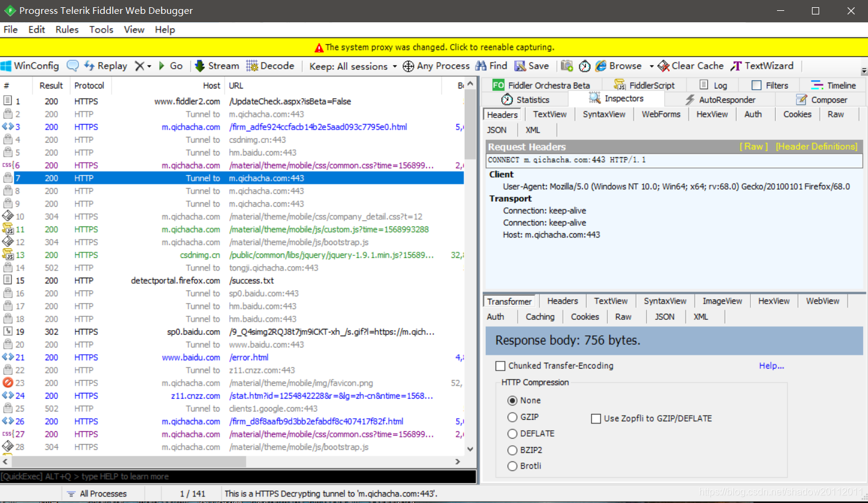Open the TextWizard tool
The height and width of the screenshot is (503, 868).
762,66
